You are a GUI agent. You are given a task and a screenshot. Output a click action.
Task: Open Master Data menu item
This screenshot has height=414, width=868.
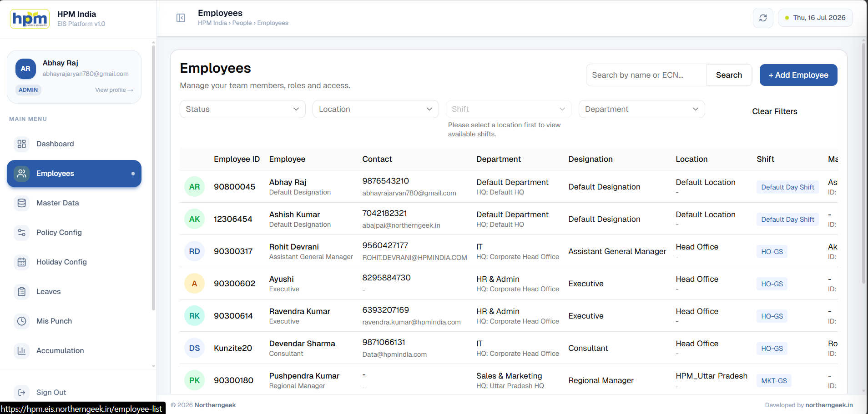tap(74, 203)
